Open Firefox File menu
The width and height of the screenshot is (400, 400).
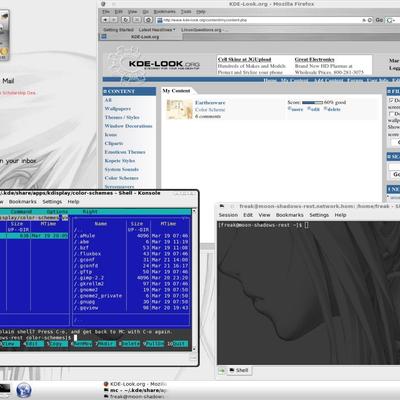click(106, 12)
